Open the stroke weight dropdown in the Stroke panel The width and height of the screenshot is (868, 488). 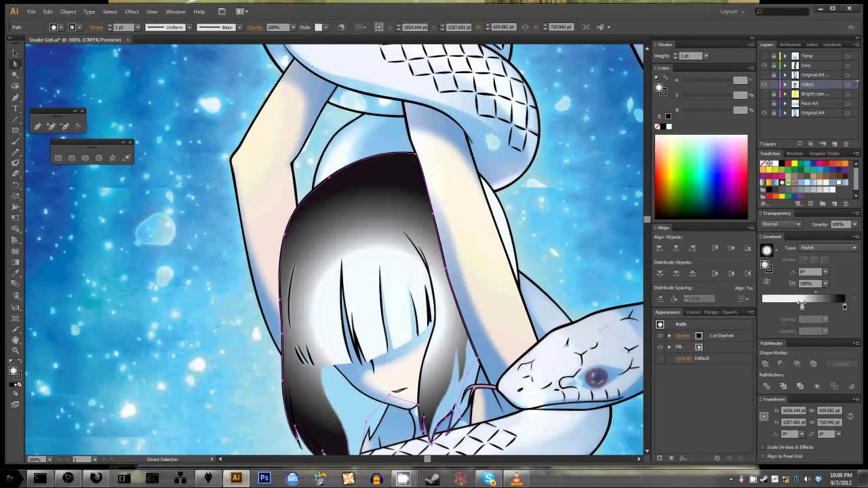coord(706,56)
